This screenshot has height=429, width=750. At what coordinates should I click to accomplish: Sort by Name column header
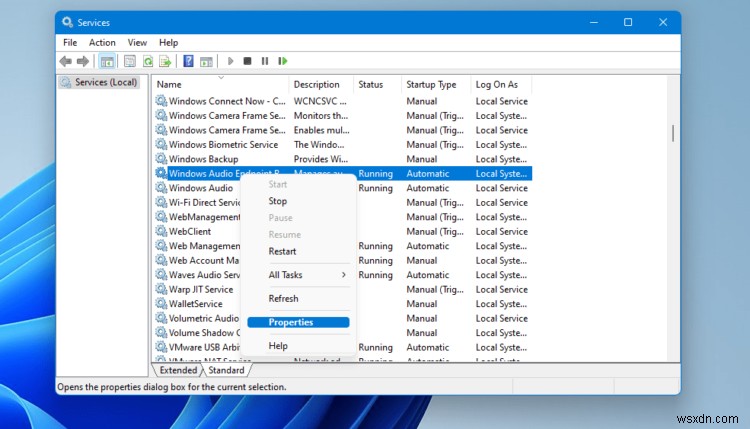pyautogui.click(x=169, y=85)
